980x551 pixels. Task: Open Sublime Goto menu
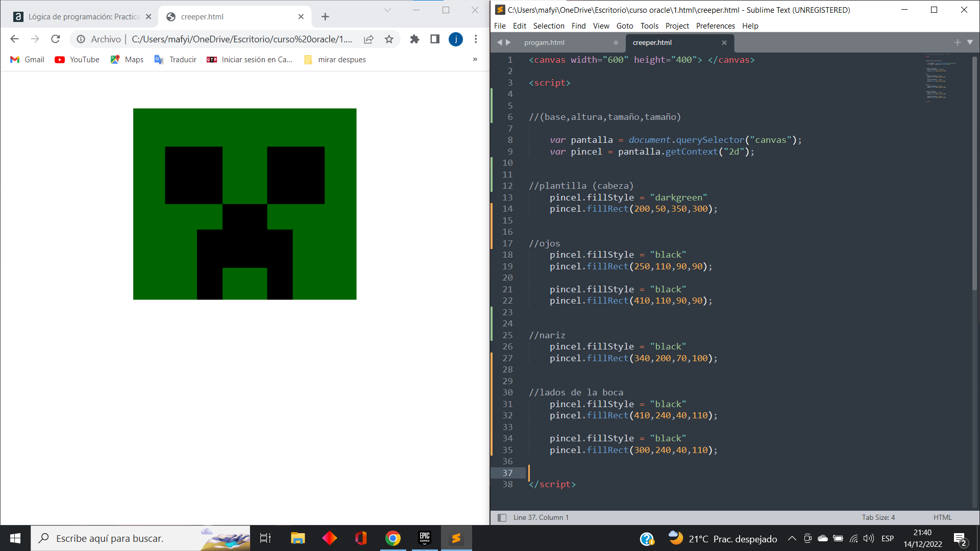625,26
